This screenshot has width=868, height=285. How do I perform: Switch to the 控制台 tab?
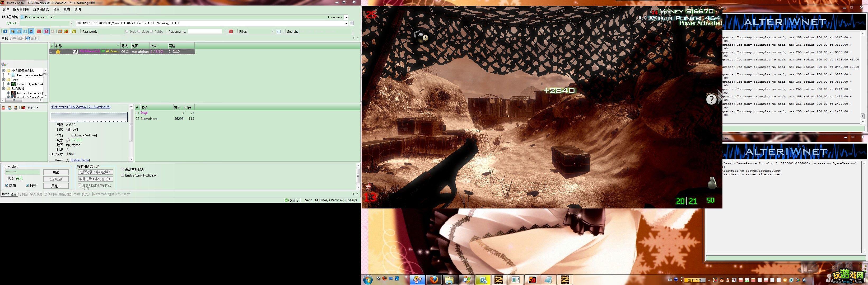pyautogui.click(x=23, y=194)
